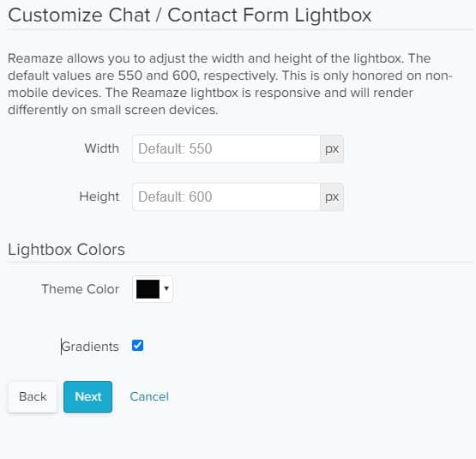
Task: Click the divider line under Lightbox Colors
Action: point(240,262)
